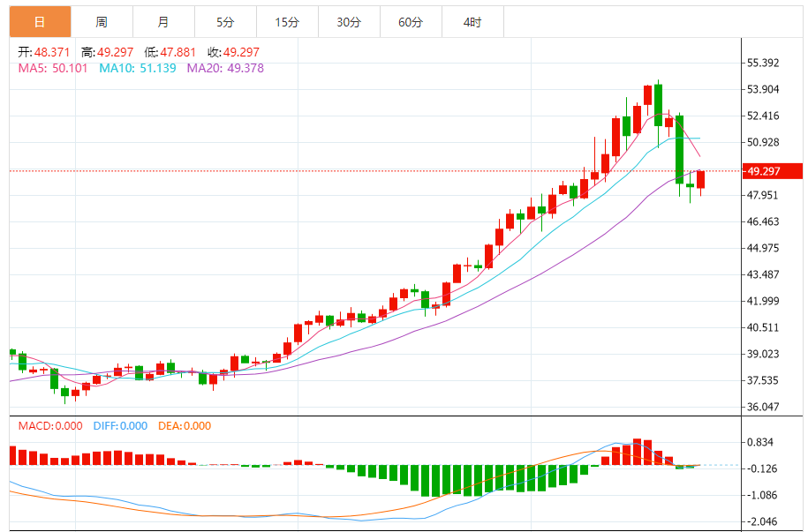Click the 55.392 price axis label
The image size is (808, 532).
pyautogui.click(x=763, y=63)
